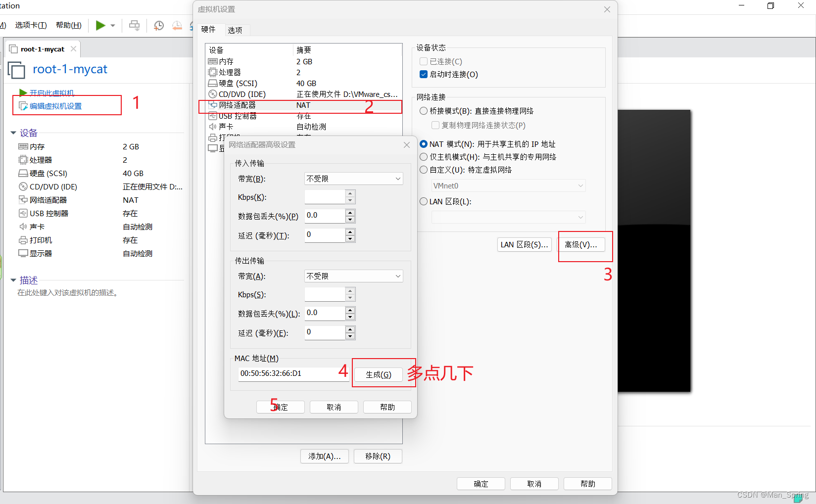Click 网络适配器 icon in main window device list
This screenshot has width=816, height=504.
23,200
